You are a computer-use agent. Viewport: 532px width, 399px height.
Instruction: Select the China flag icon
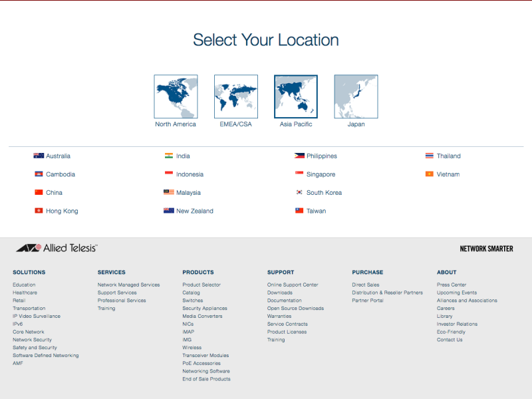pos(39,193)
